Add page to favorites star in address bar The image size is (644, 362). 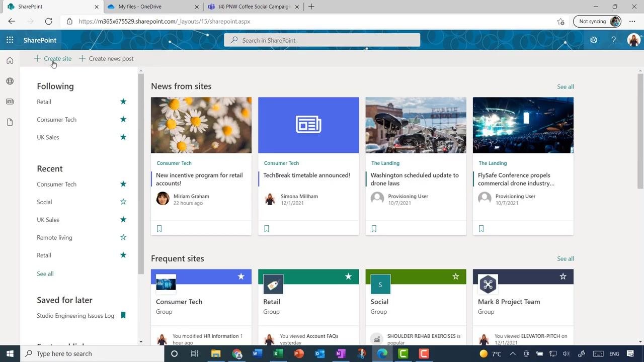click(560, 21)
